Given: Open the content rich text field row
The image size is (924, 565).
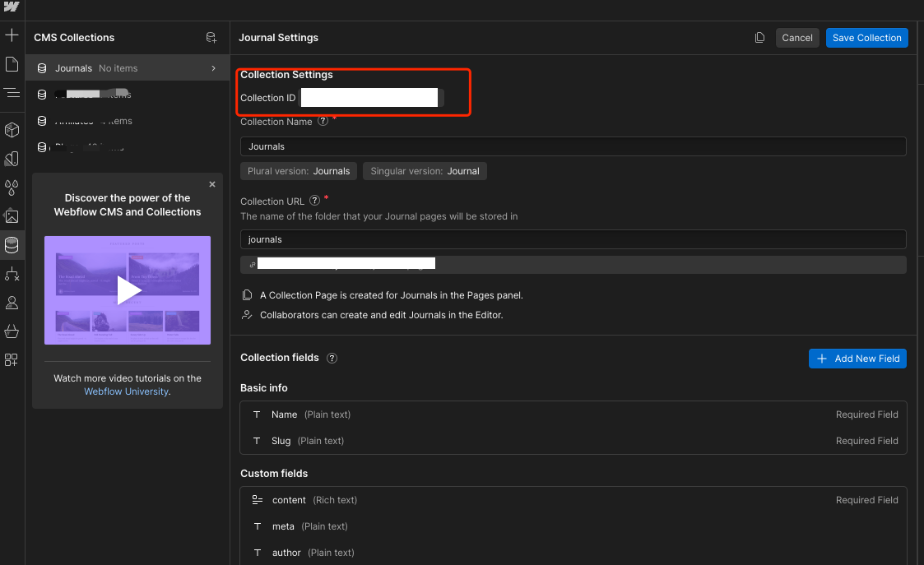Looking at the screenshot, I should tap(573, 499).
